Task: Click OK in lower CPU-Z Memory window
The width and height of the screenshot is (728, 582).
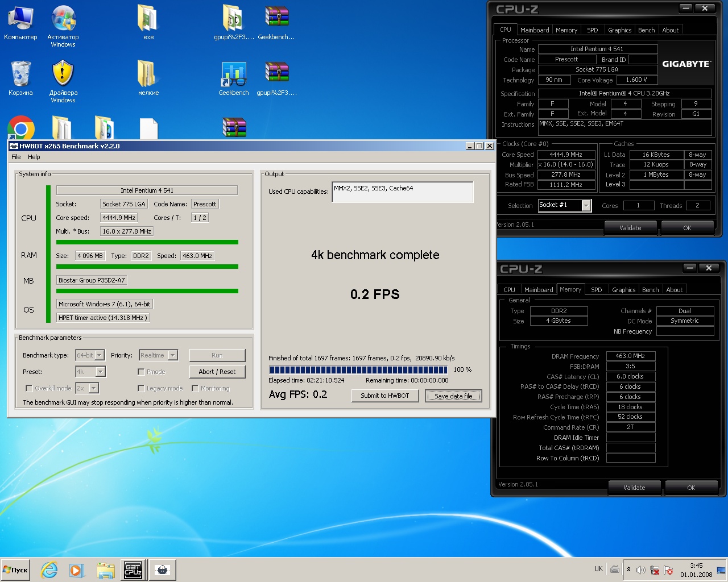Action: (x=691, y=488)
